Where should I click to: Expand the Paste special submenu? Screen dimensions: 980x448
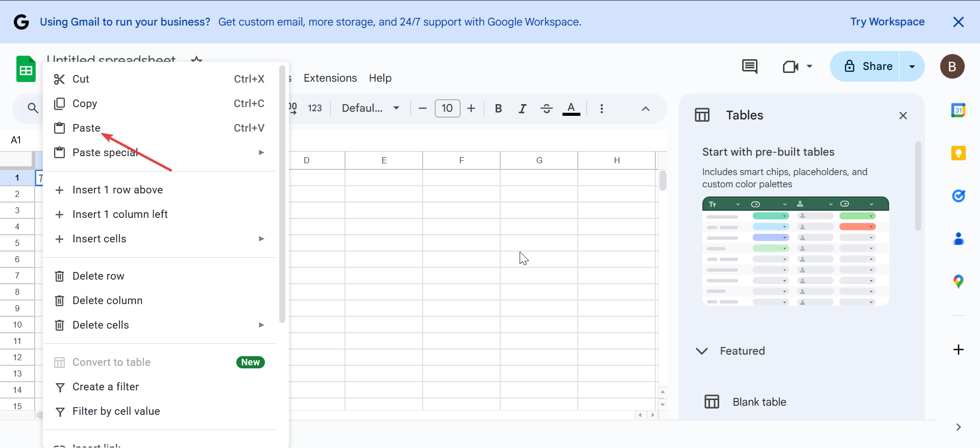tap(160, 153)
